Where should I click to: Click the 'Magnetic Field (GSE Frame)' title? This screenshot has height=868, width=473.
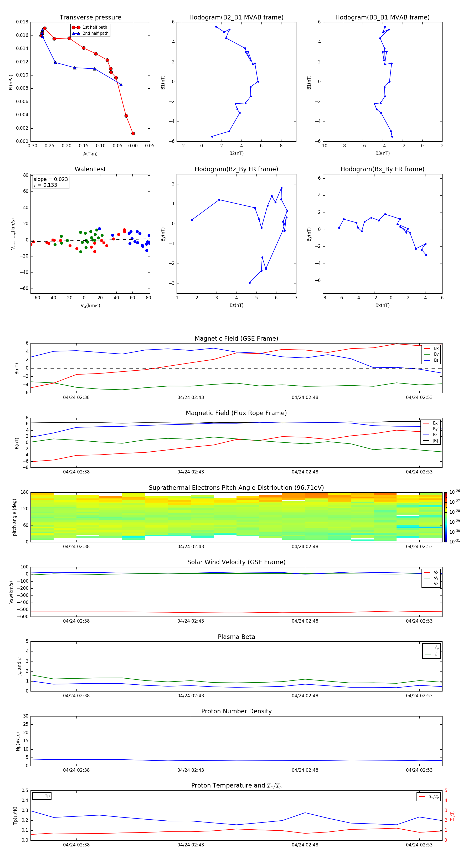pyautogui.click(x=236, y=339)
